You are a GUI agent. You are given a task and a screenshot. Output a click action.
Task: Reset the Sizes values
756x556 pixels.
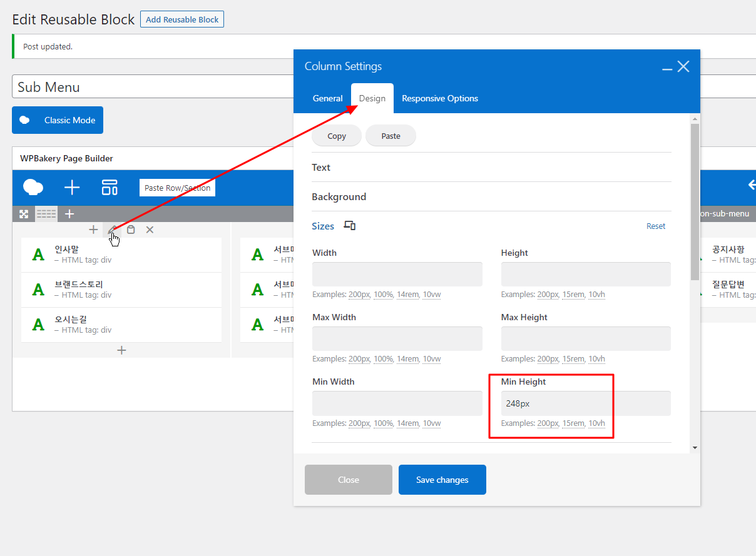click(x=656, y=226)
